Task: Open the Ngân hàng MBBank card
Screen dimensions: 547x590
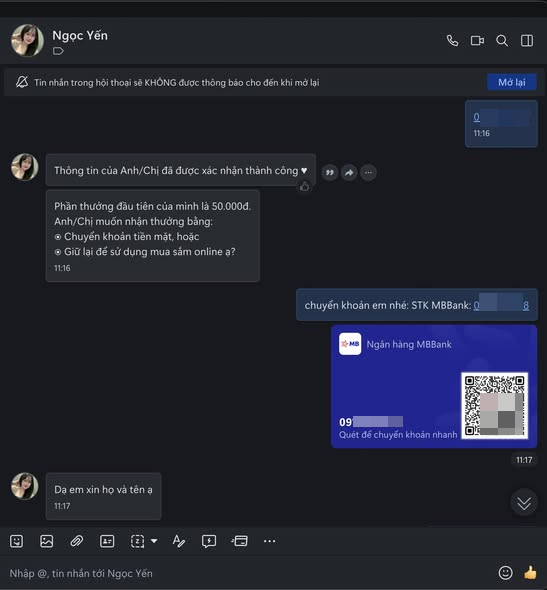Action: pos(434,386)
